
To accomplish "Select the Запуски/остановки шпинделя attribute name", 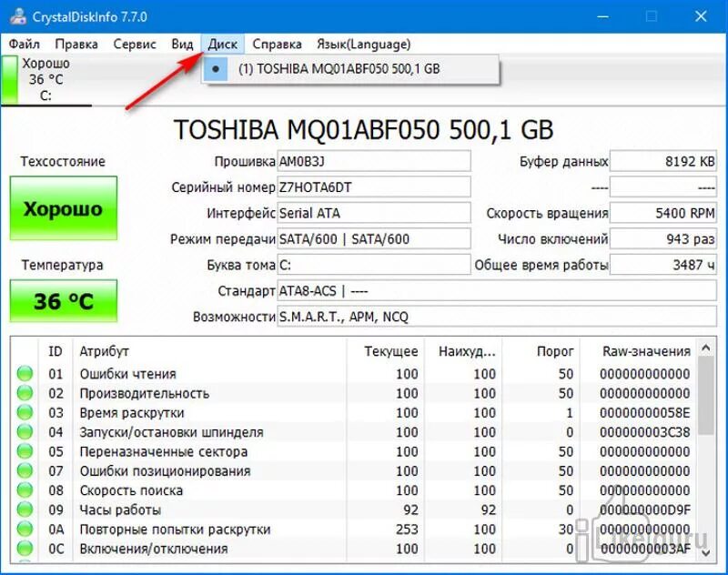I will (x=171, y=432).
